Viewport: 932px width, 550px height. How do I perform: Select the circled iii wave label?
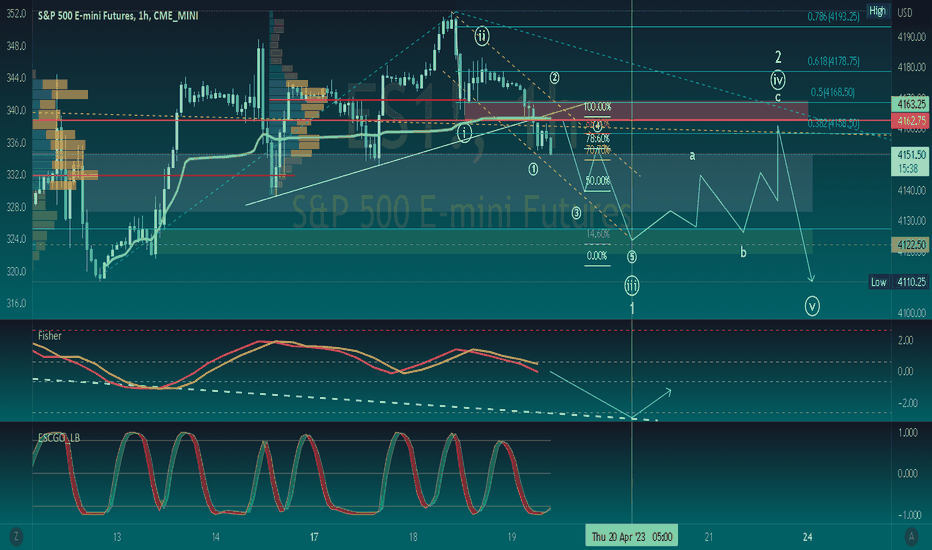pos(632,286)
